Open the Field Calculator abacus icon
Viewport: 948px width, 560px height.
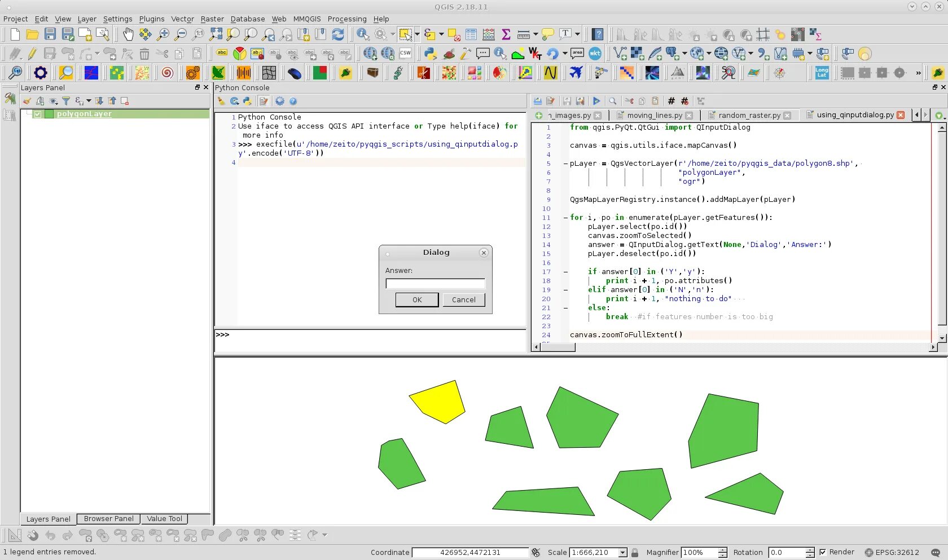coord(489,34)
